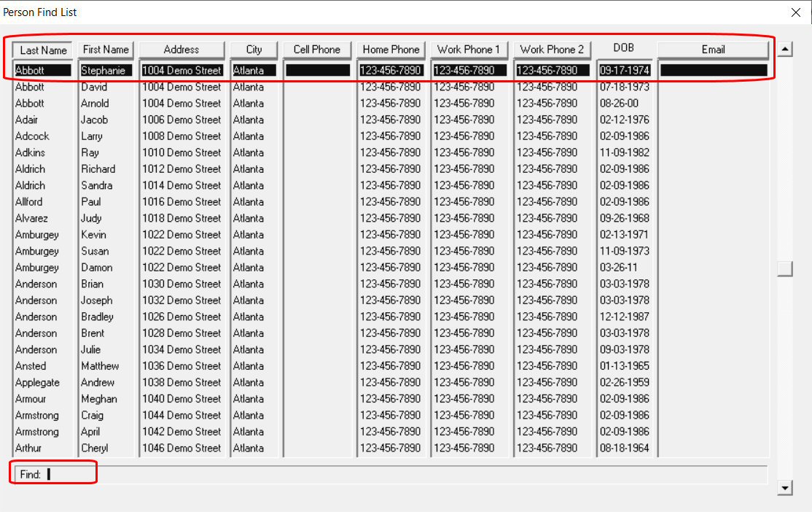
Task: Click the Cell Phone column header
Action: [317, 50]
